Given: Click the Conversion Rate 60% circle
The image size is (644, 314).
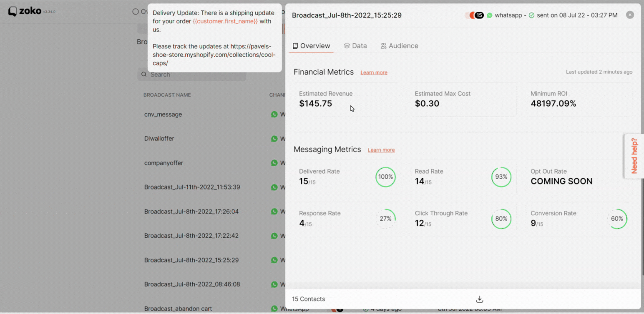Looking at the screenshot, I should point(617,219).
